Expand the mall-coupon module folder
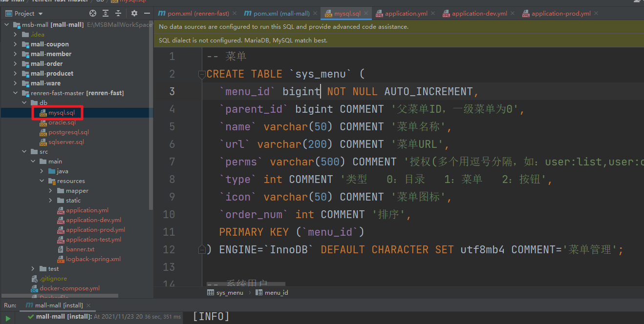 (x=15, y=44)
